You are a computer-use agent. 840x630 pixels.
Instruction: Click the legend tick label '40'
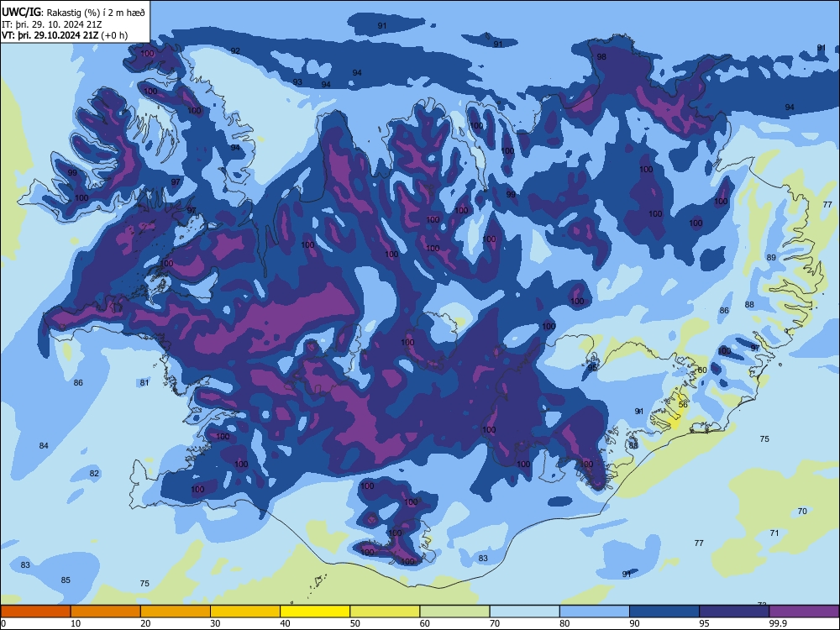tap(286, 623)
